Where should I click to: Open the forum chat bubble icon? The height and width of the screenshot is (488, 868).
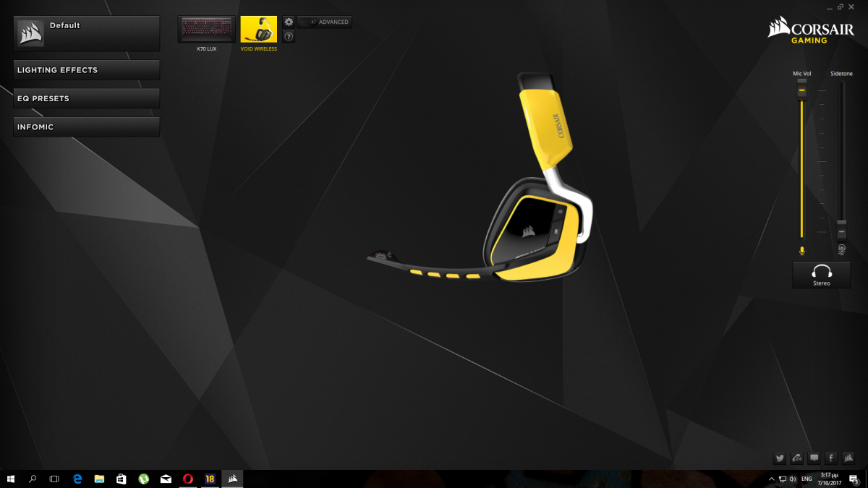[814, 458]
